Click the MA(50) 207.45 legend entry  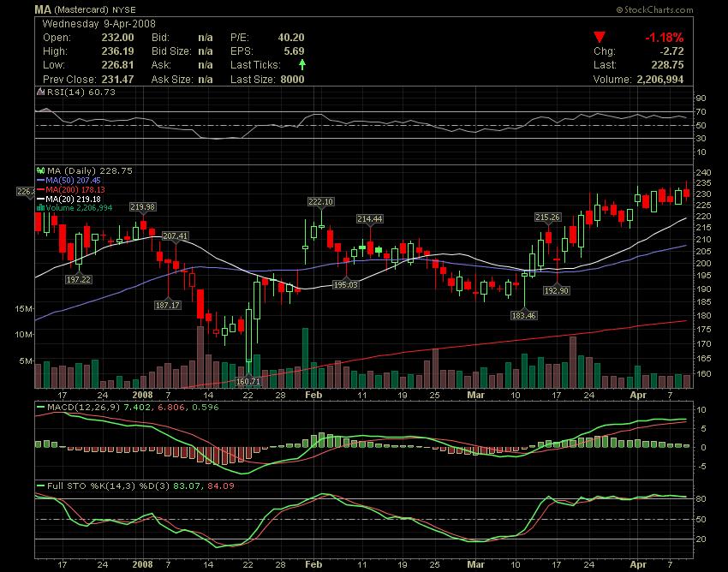click(x=73, y=180)
